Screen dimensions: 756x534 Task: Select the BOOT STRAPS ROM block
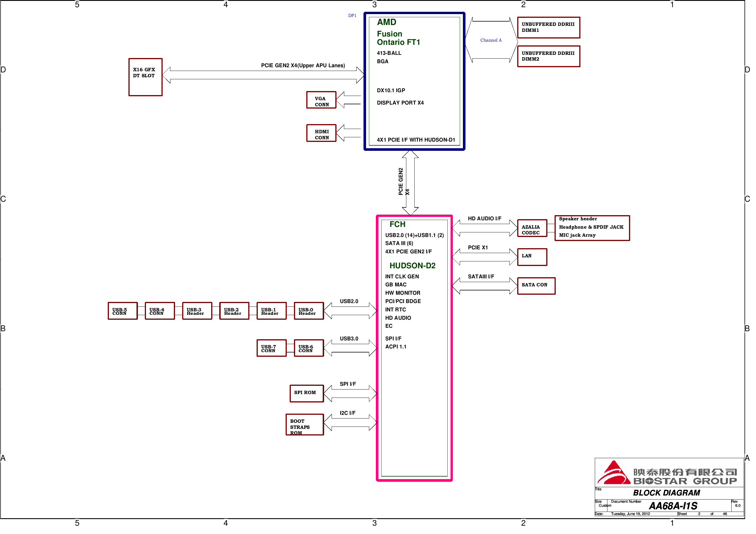point(305,425)
